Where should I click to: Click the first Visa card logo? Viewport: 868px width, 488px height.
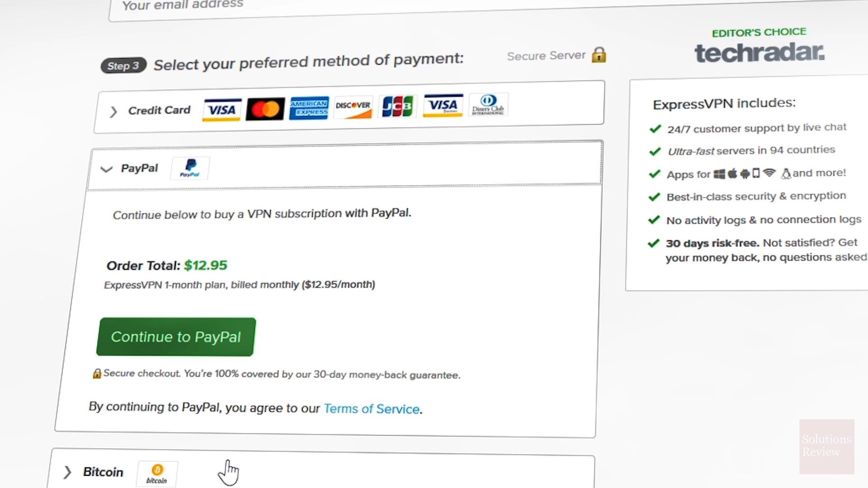coord(222,110)
